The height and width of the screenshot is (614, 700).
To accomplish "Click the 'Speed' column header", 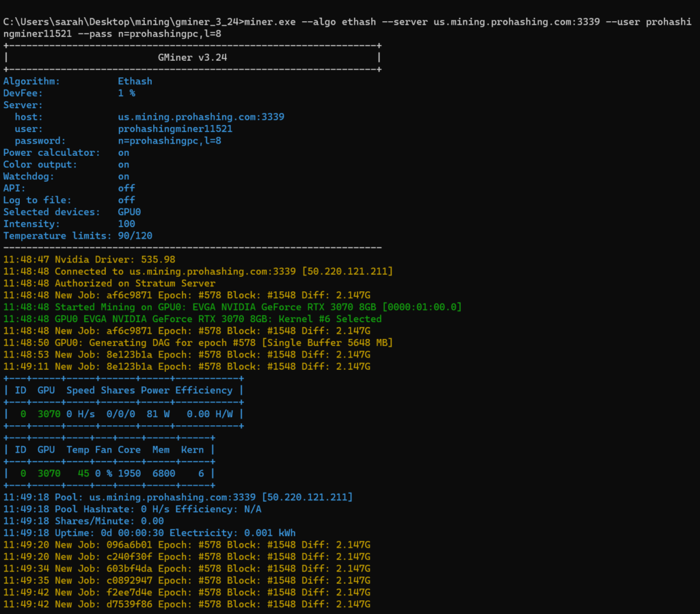I will pos(81,390).
